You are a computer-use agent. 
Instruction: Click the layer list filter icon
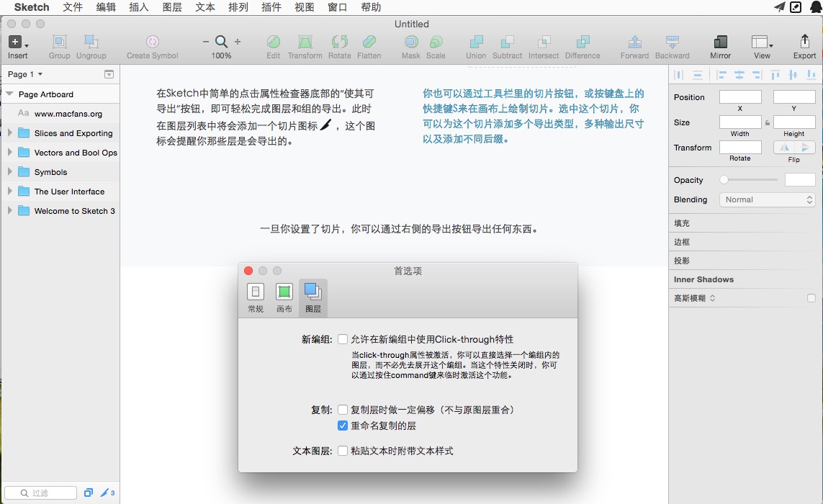pyautogui.click(x=88, y=492)
